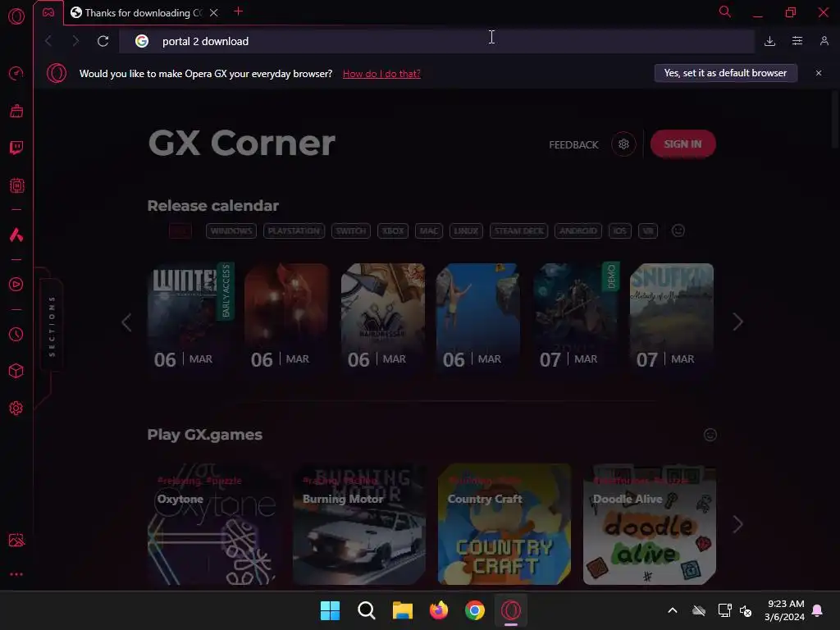Open the Snufkin 07 MAR game card
The image size is (840, 630).
(672, 319)
